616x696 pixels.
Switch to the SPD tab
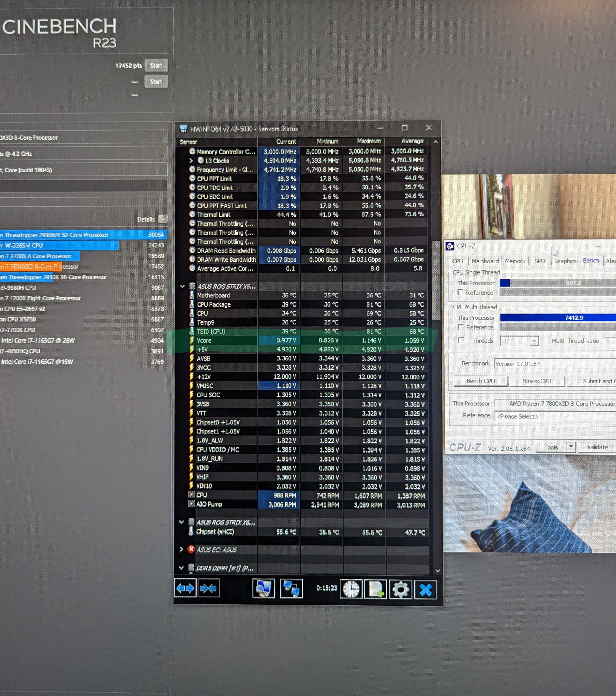[539, 261]
